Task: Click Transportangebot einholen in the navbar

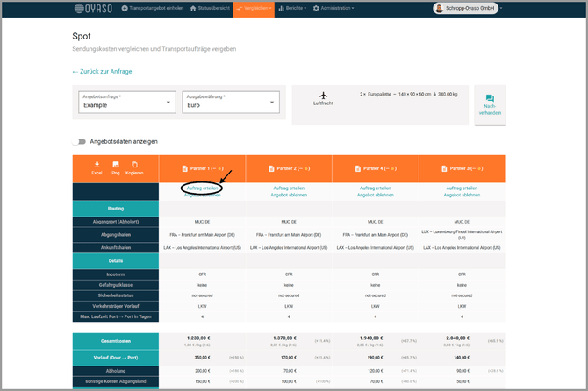Action: (x=154, y=8)
